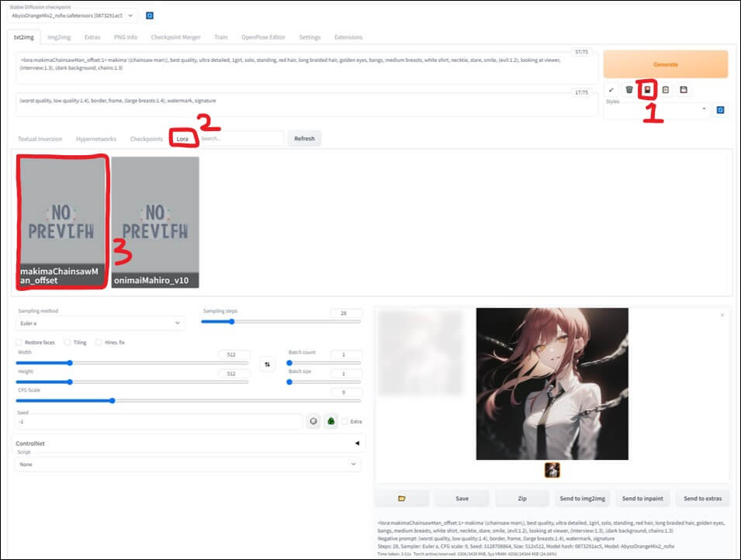Open the Sampling method dropdown
741x560 pixels.
(101, 323)
